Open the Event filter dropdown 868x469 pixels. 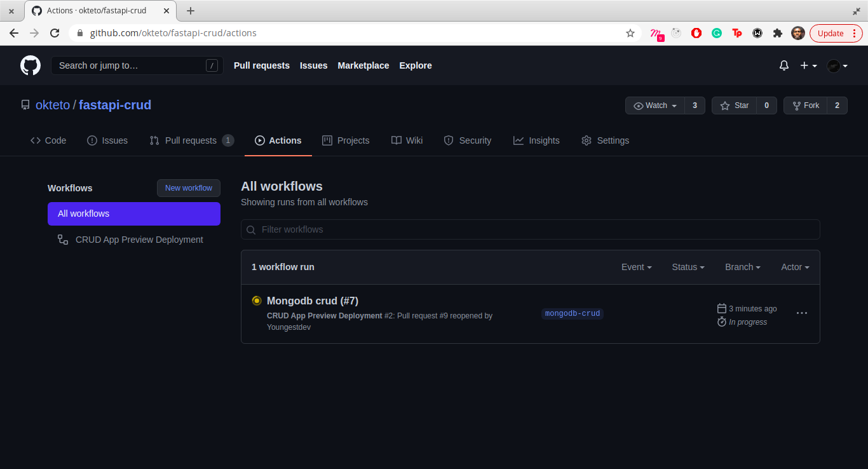(x=637, y=267)
